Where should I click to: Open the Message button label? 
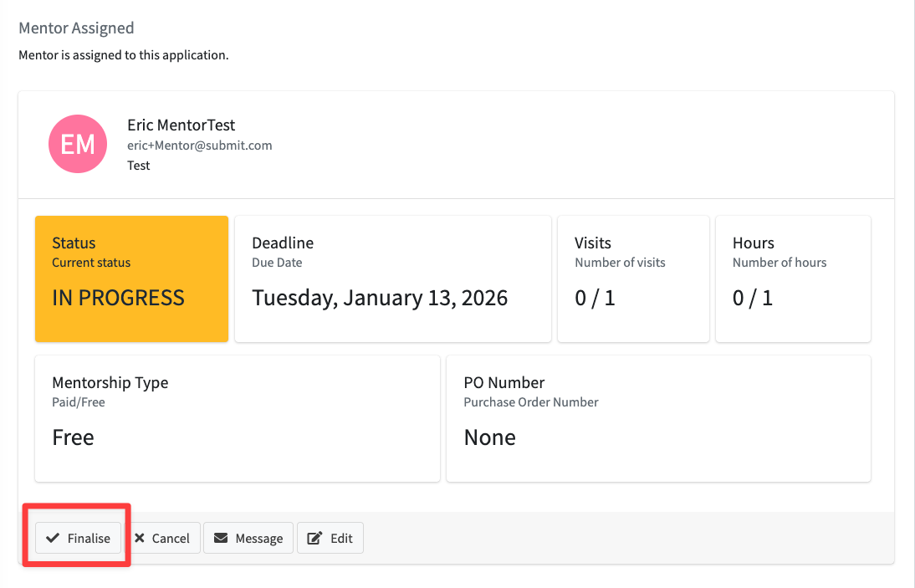tap(258, 539)
